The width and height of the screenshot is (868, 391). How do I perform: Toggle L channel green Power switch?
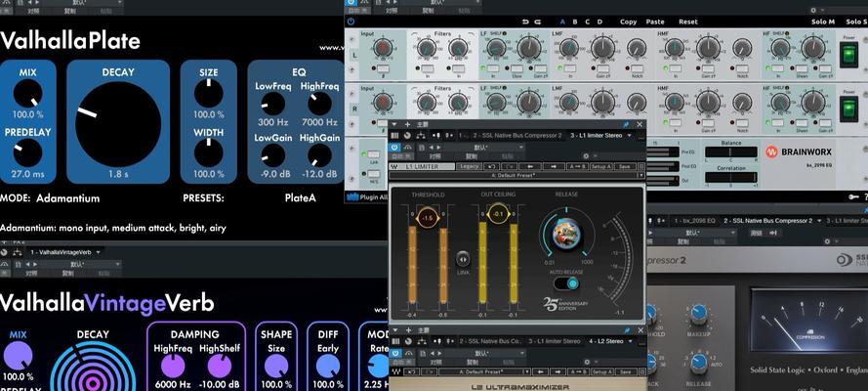[x=848, y=55]
